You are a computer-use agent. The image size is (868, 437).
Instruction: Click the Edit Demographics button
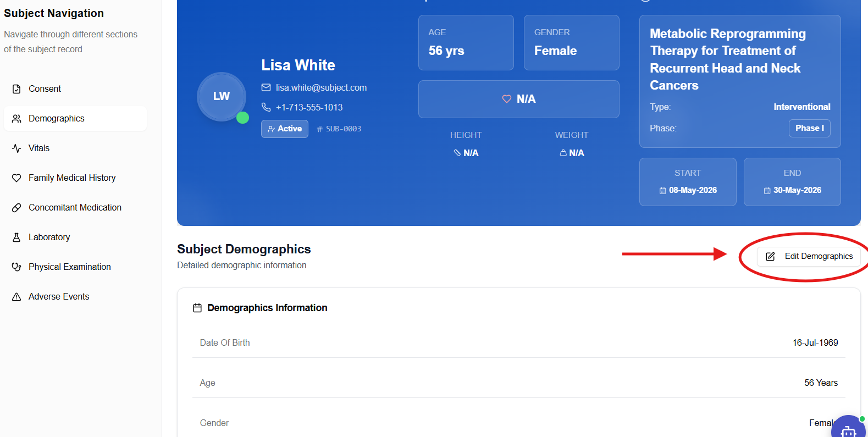[x=809, y=256]
